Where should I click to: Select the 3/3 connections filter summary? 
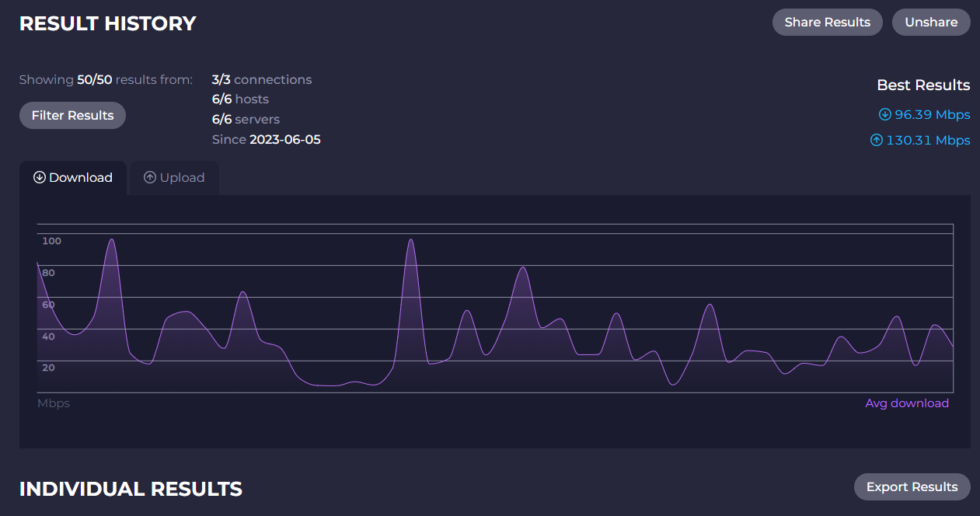tap(262, 79)
